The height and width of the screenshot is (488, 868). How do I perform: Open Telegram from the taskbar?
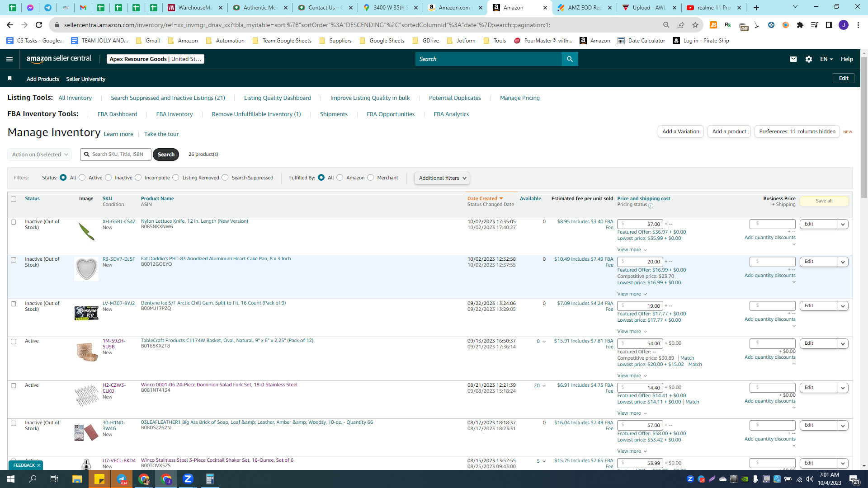click(122, 479)
